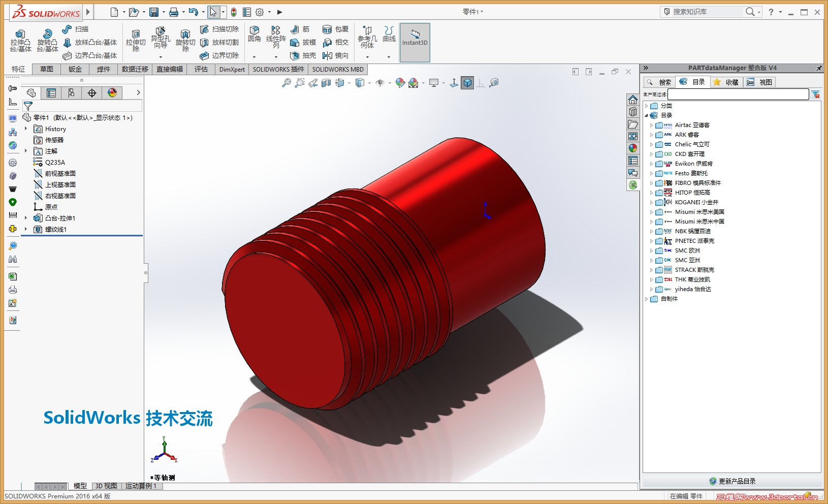Click the Swept Boss (扫描) command
Viewport: 828px width, 504px height.
pos(75,29)
